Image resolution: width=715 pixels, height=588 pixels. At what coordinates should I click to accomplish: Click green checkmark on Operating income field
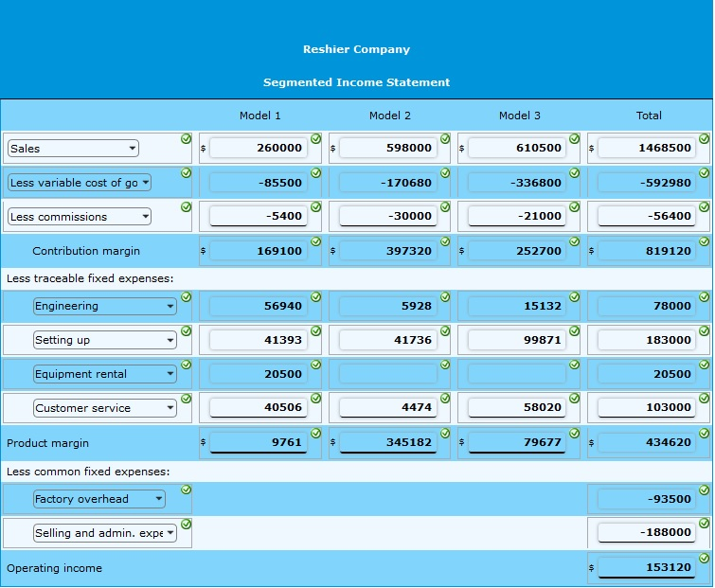[x=705, y=558]
